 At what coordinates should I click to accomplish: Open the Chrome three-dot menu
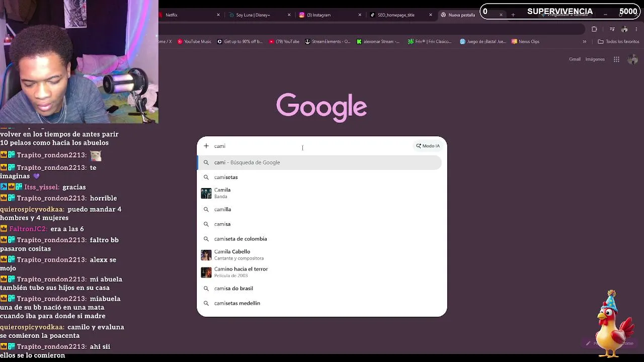click(636, 29)
